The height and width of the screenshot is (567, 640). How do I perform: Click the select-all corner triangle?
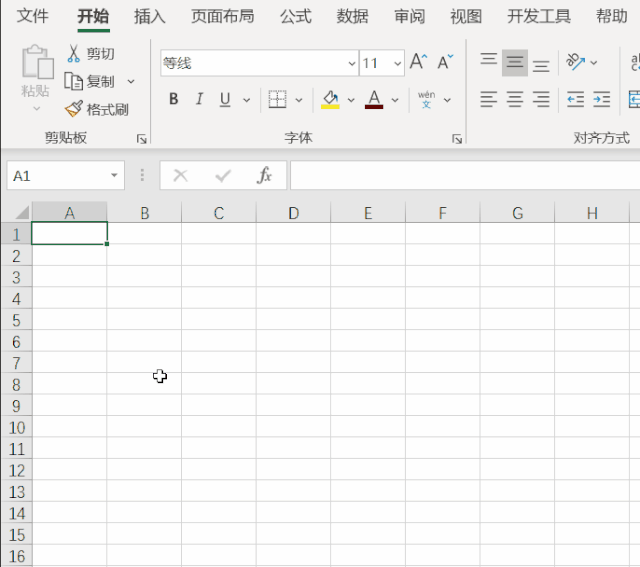22,212
